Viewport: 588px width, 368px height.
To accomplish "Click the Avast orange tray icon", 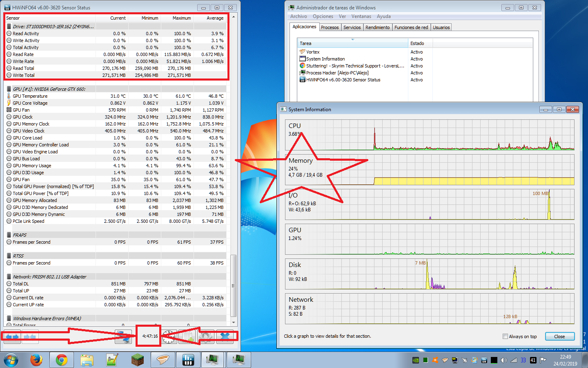I will 435,360.
